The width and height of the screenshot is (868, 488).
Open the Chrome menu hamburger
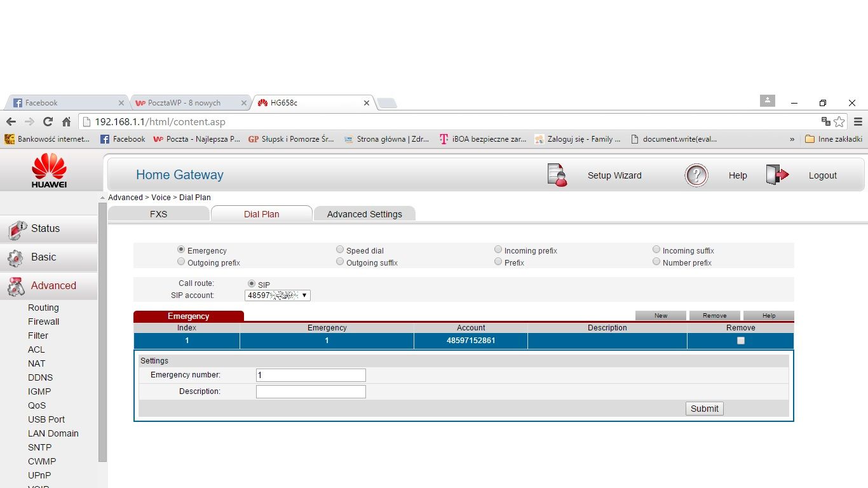click(x=858, y=122)
